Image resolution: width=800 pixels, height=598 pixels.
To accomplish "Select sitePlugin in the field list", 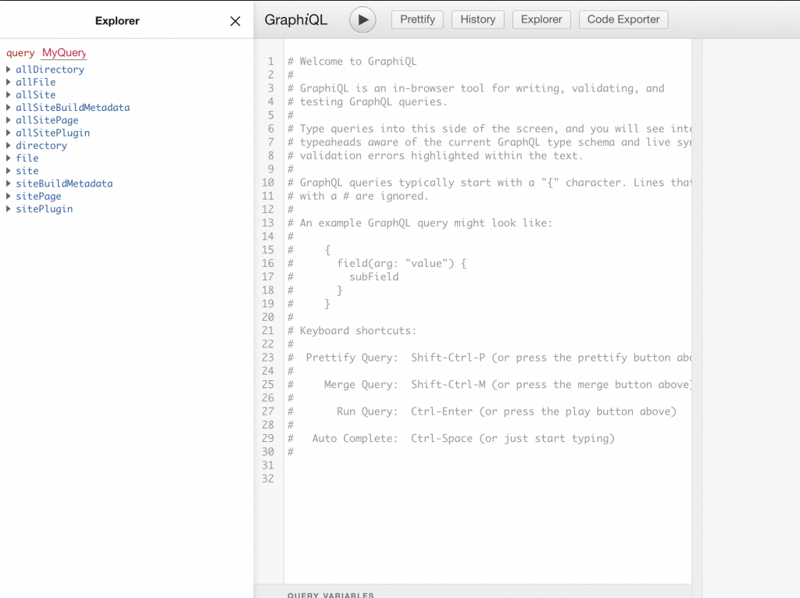I will point(44,209).
